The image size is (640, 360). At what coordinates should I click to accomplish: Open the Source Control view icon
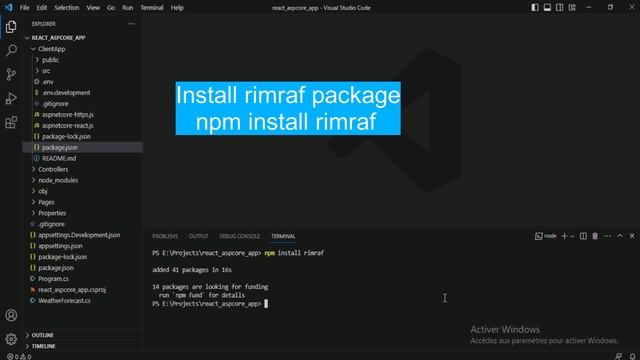[11, 74]
